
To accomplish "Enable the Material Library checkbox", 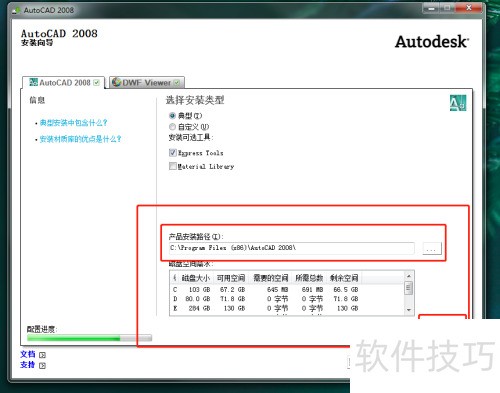I will tap(173, 166).
